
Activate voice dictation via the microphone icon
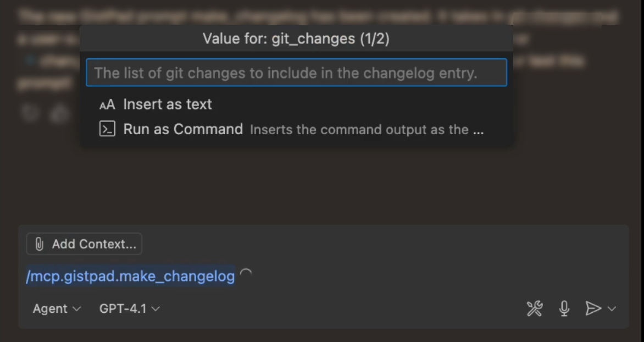coord(563,308)
